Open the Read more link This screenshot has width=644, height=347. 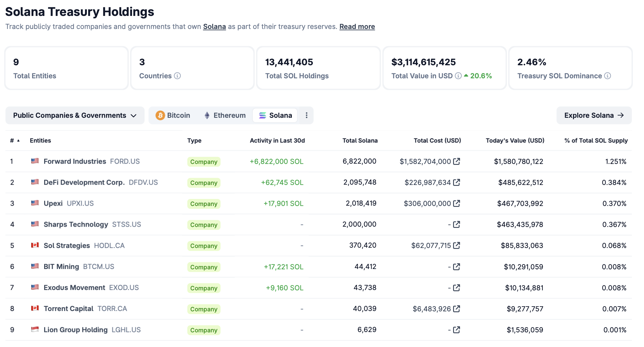coord(357,27)
